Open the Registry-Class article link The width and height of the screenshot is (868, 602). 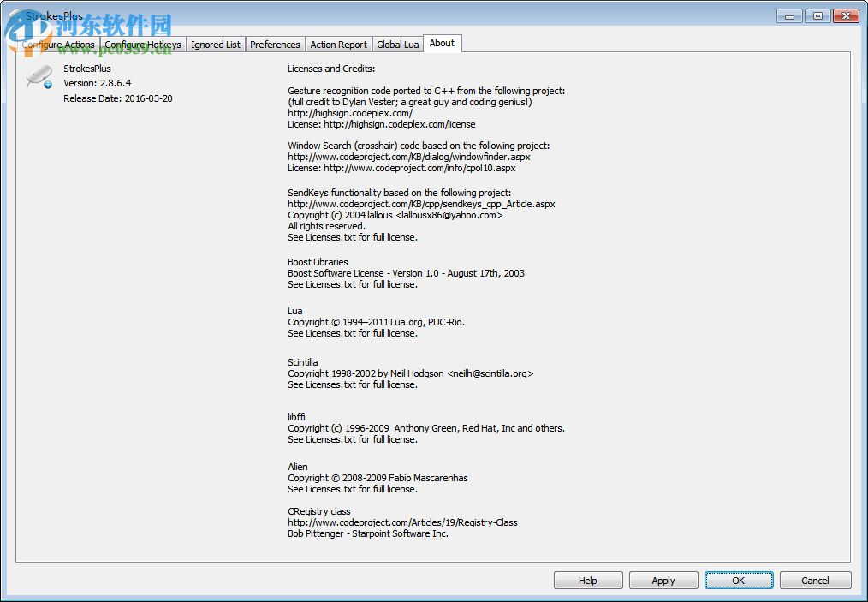[x=403, y=522]
